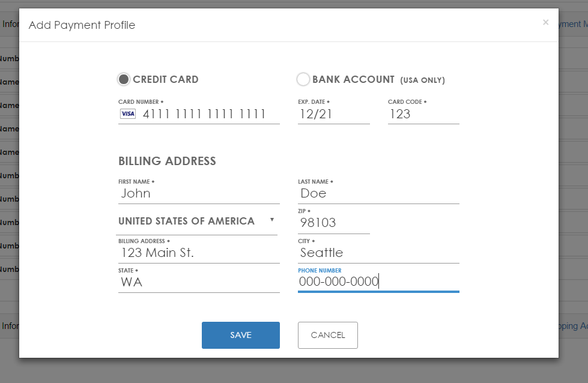Screen dimensions: 588x383
Task: Select the Last Name field containing Doe
Action: click(x=378, y=193)
